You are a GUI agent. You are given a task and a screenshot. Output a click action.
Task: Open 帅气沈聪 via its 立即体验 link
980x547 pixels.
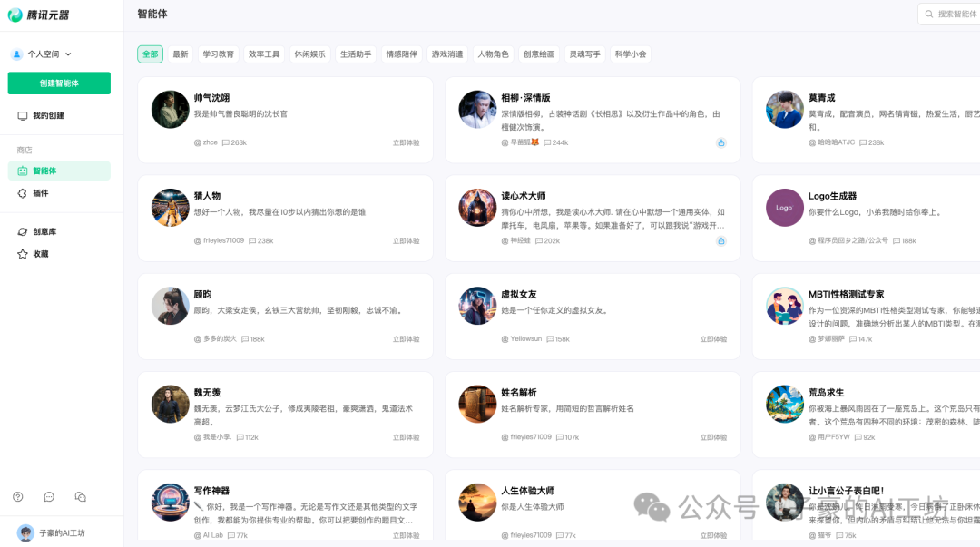point(405,142)
